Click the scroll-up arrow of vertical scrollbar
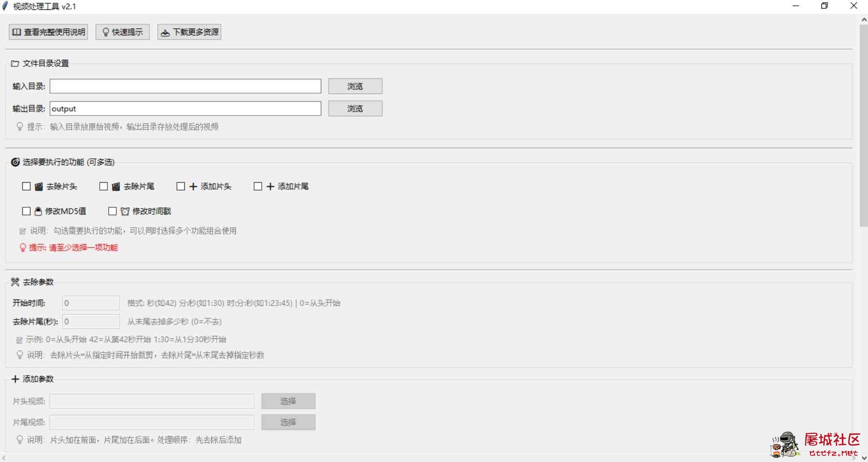This screenshot has width=868, height=462. tap(864, 20)
